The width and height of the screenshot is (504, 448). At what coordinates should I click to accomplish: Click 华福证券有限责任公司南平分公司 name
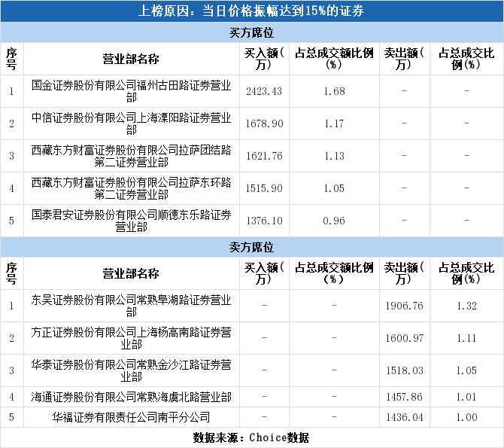(131, 417)
